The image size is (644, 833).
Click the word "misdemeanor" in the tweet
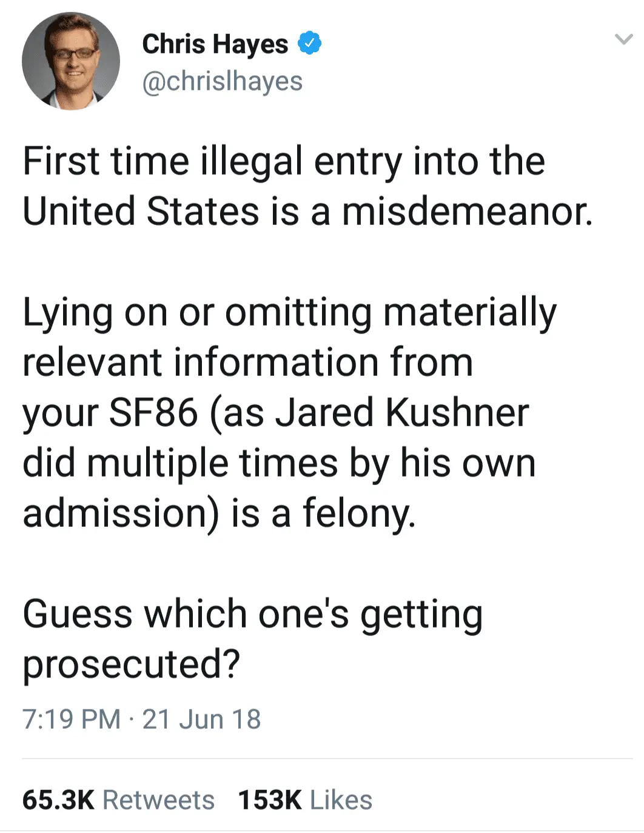click(466, 212)
